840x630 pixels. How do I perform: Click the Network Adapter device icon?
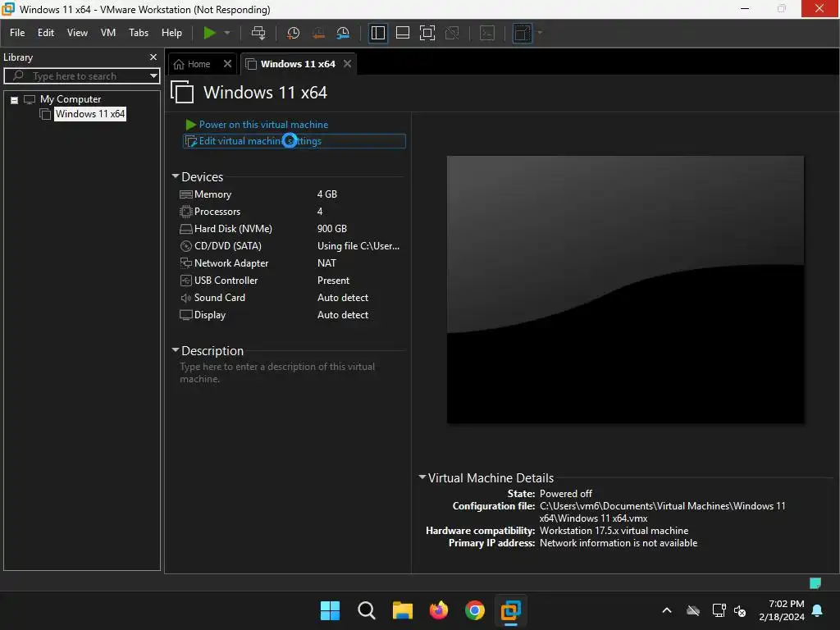point(186,263)
